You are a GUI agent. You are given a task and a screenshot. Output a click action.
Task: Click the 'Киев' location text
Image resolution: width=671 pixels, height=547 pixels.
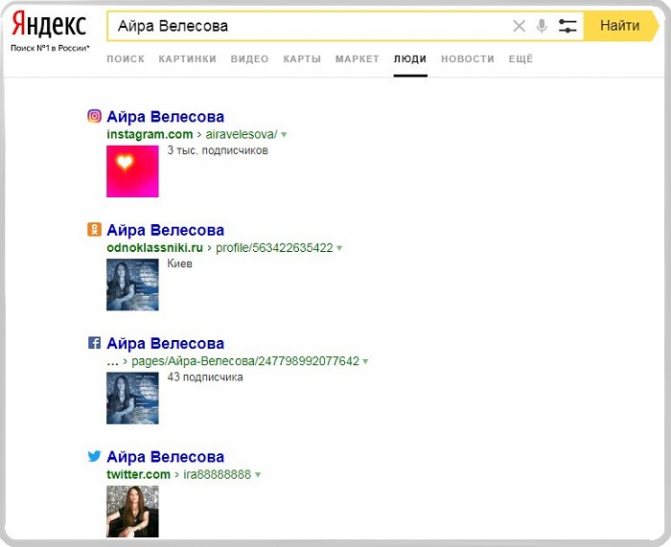pyautogui.click(x=180, y=264)
